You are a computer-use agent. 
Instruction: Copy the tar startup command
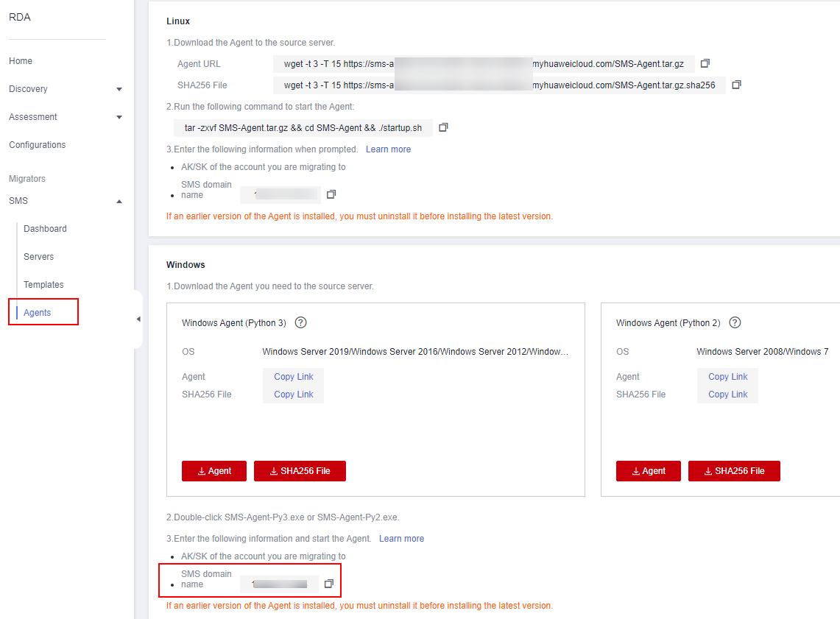[x=443, y=127]
